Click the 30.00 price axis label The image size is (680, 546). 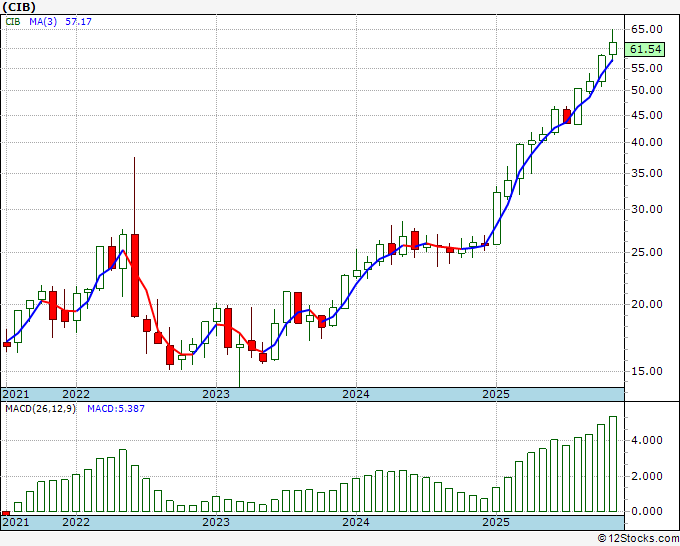point(647,209)
